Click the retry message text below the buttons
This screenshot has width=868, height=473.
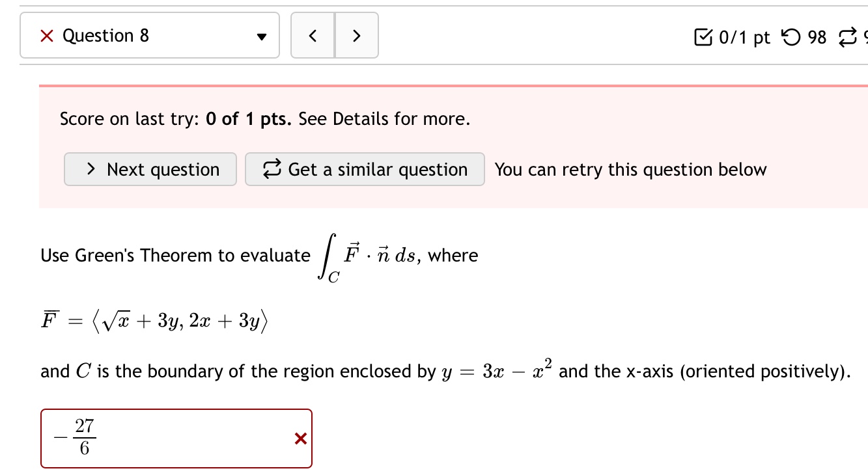(x=630, y=169)
